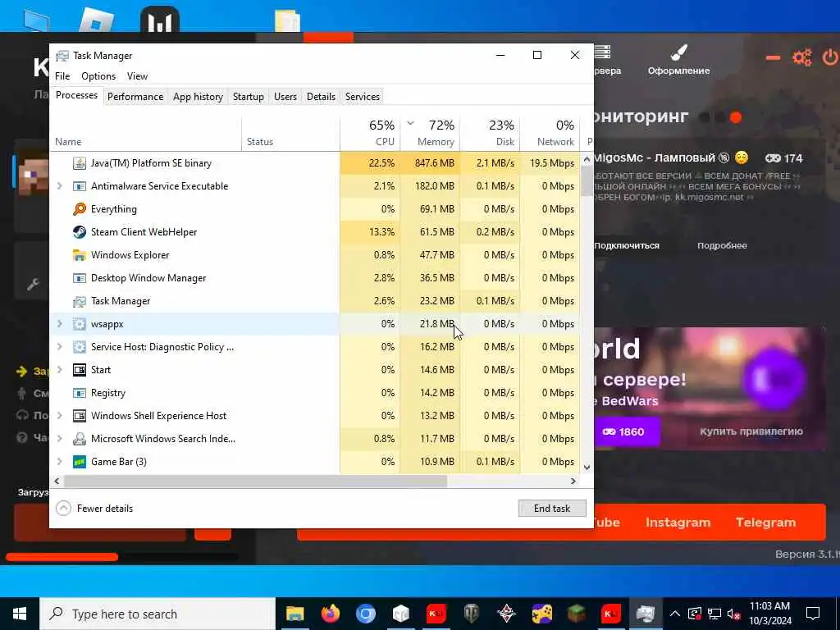Click the horizontal scrollbar thumb

click(255, 481)
